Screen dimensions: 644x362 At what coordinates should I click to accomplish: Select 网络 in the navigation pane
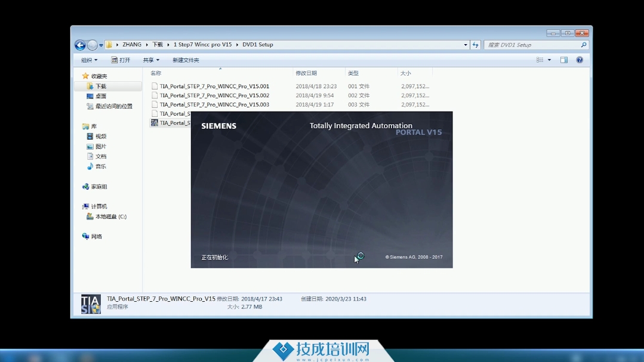point(97,236)
